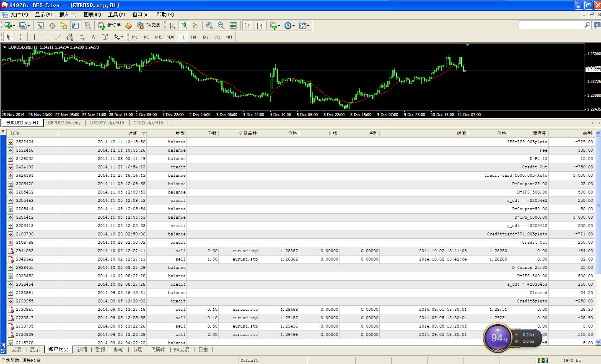The image size is (601, 364).
Task: Set timeframe to W1
Action: coord(218,37)
